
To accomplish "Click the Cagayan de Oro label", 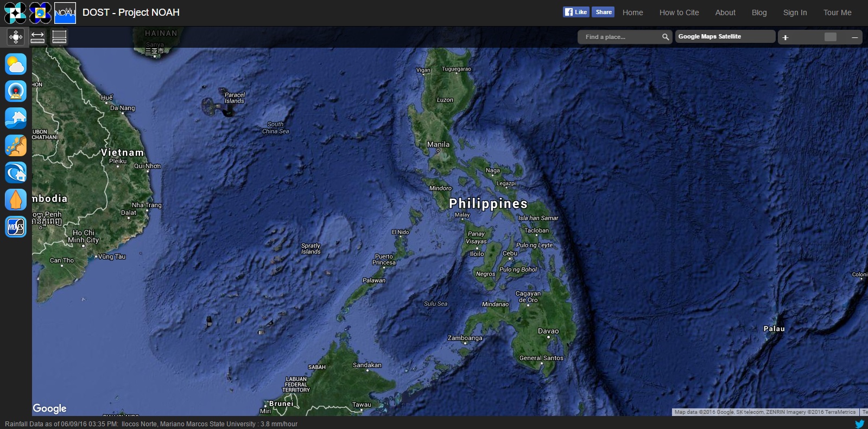I will (528, 297).
